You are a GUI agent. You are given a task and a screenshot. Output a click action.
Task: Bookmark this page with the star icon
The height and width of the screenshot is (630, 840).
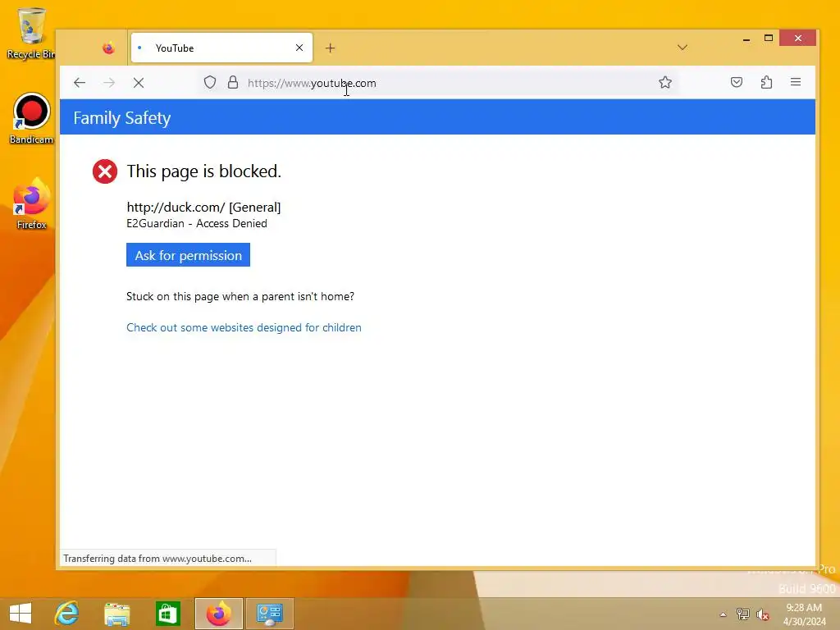click(x=664, y=83)
